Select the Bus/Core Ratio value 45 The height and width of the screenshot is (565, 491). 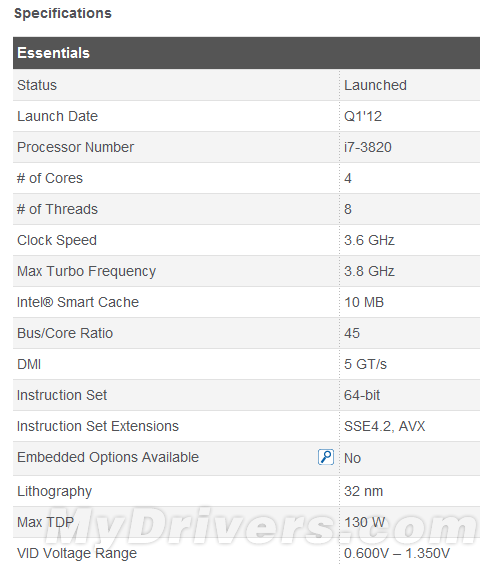point(352,333)
